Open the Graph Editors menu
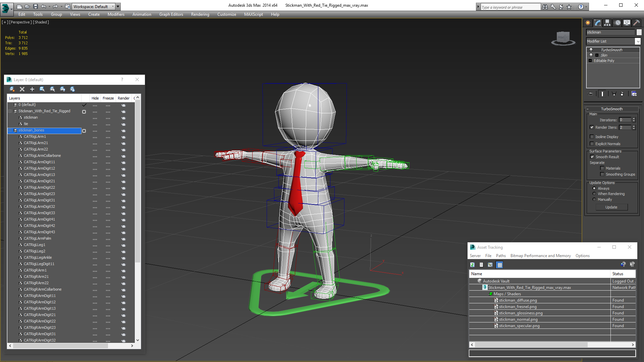 (x=171, y=14)
